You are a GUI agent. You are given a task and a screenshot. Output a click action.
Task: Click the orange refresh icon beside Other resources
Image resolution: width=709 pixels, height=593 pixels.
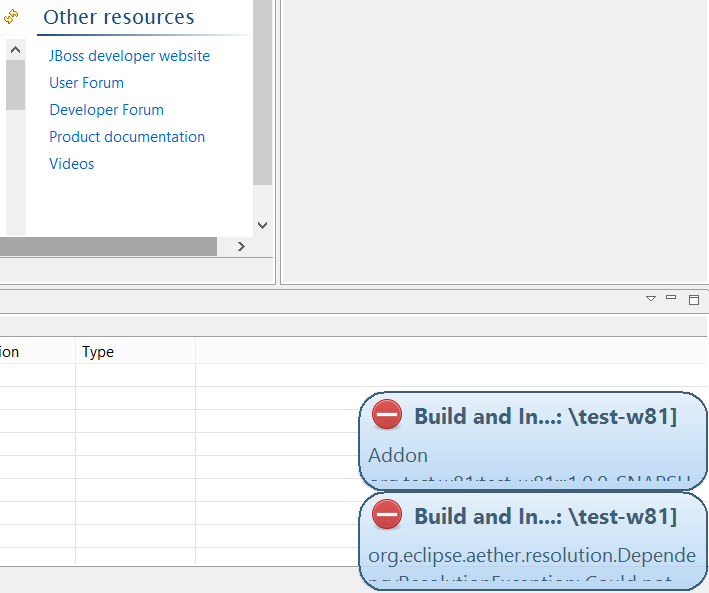pyautogui.click(x=12, y=18)
